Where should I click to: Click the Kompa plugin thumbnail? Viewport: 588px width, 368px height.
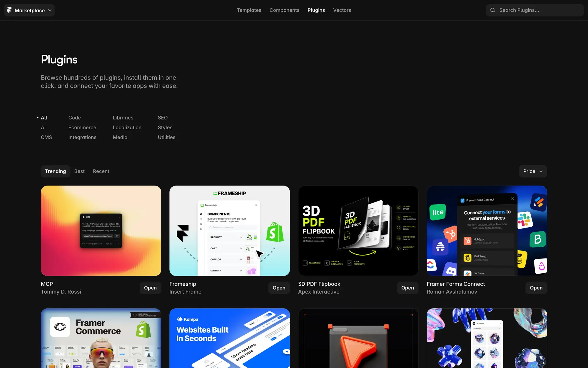[x=230, y=338]
